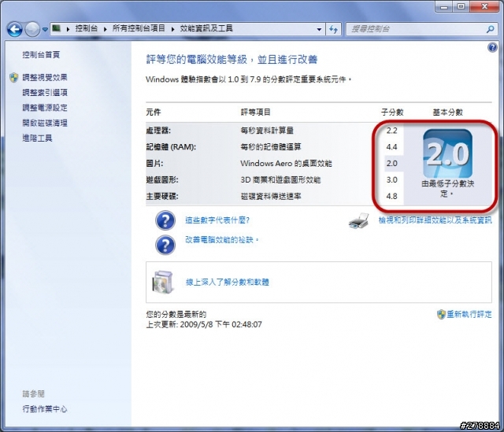This screenshot has width=504, height=432.
Task: Open 改善電腦效能的祕訣 link
Action: tap(222, 240)
